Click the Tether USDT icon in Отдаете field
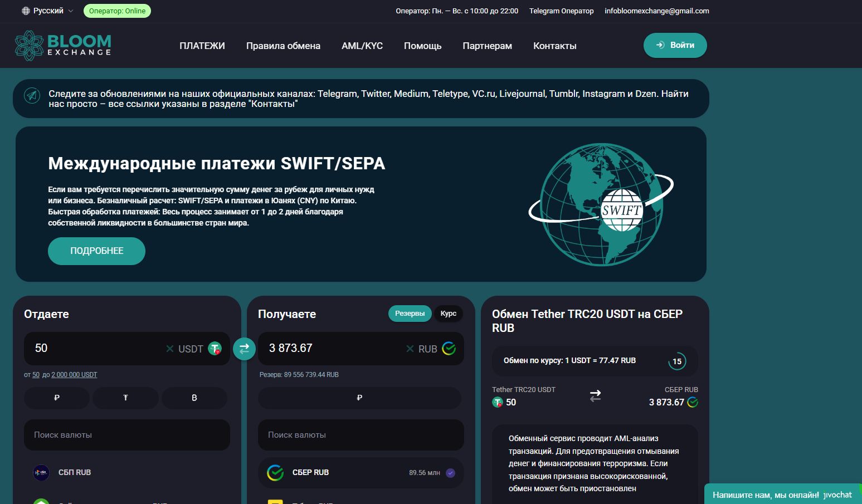The width and height of the screenshot is (862, 504). (215, 349)
